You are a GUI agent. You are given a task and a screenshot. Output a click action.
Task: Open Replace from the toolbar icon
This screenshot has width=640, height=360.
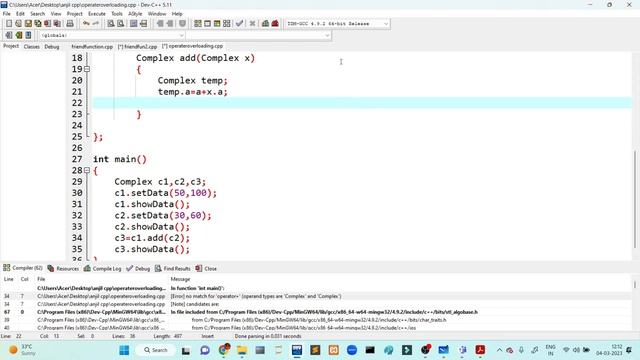(120, 24)
